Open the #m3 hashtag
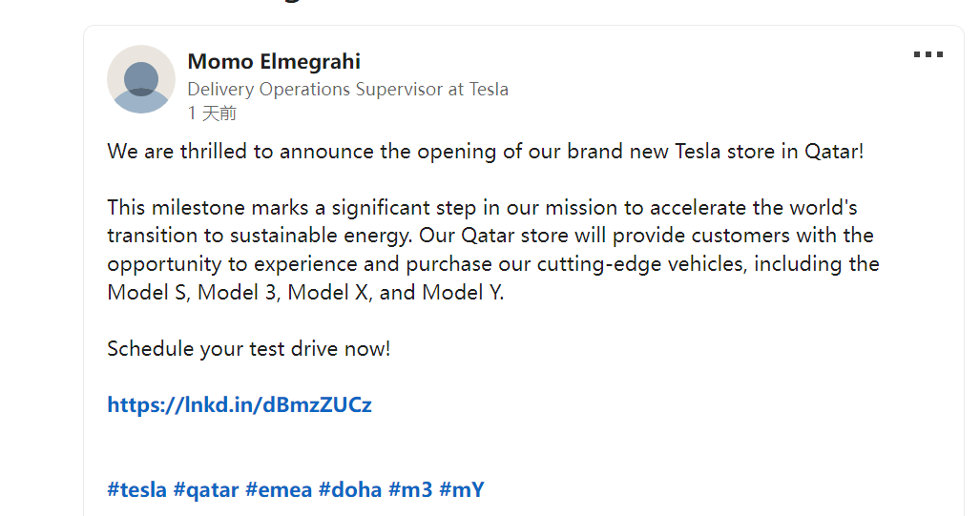Screen dimensions: 980x516 410,489
